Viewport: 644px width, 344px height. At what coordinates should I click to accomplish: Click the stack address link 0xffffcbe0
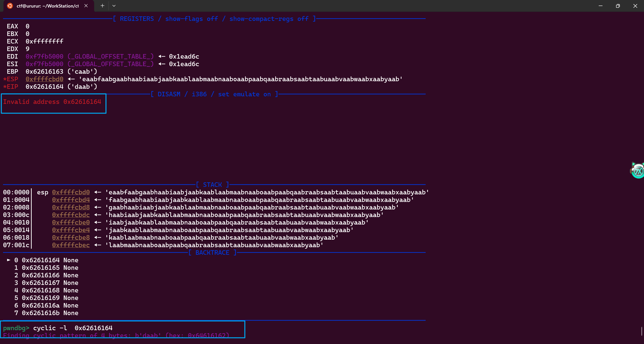(71, 222)
